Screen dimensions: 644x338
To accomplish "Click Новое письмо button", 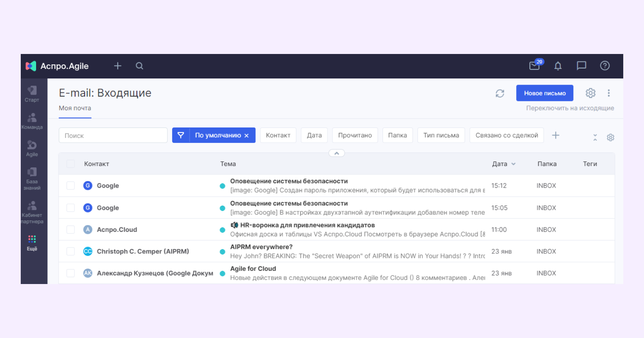I will coord(545,93).
